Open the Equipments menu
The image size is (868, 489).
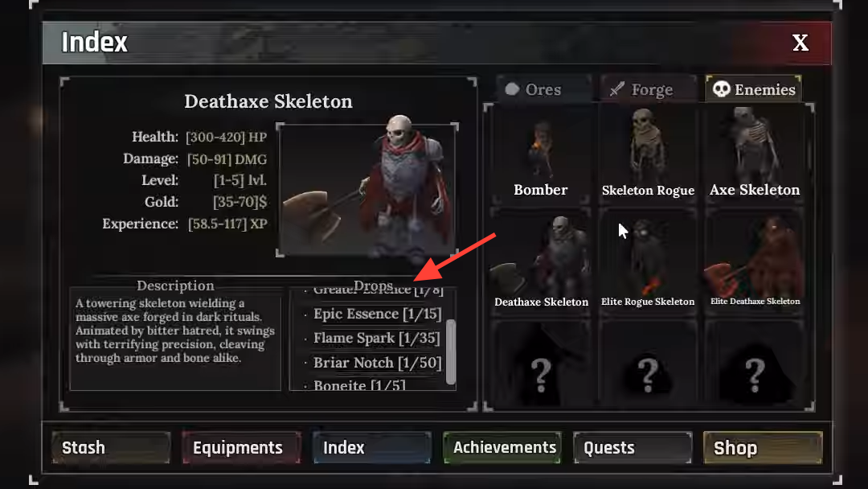point(242,447)
